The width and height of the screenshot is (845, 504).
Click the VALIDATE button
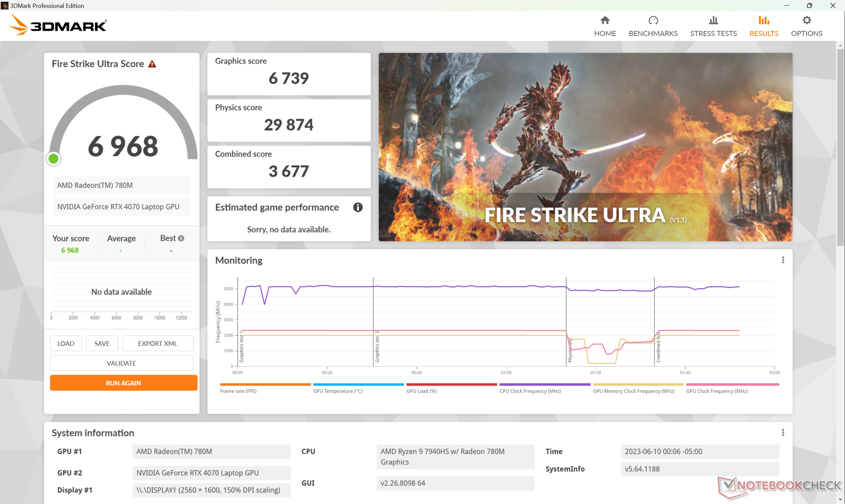click(x=121, y=363)
